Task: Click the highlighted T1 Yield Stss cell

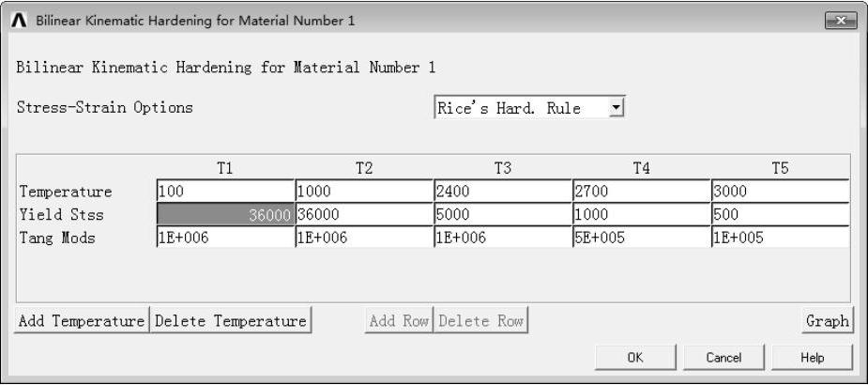Action: pos(226,215)
